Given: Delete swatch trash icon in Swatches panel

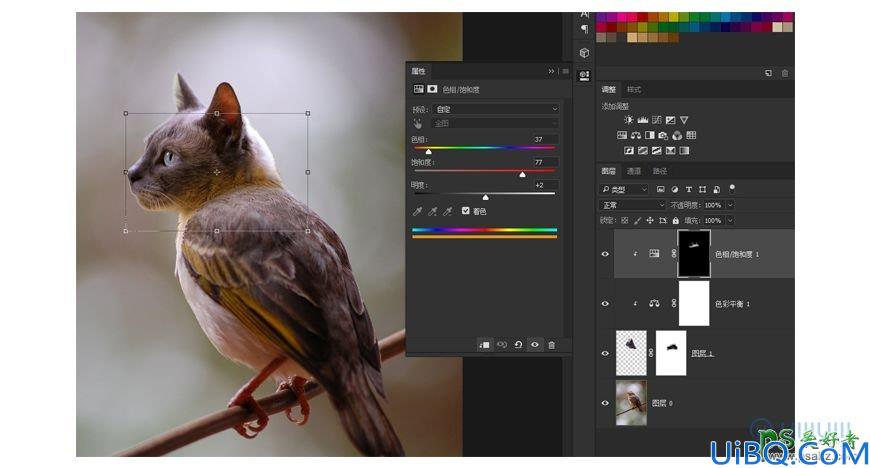Looking at the screenshot, I should [785, 73].
